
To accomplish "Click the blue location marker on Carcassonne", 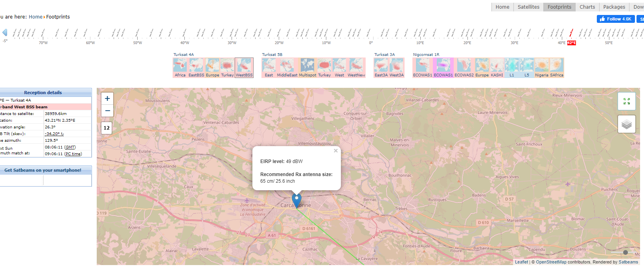I will (297, 200).
